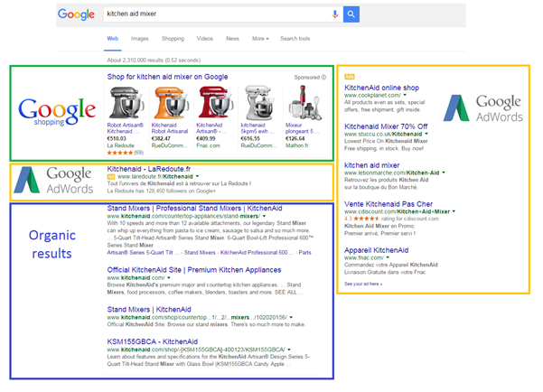The height and width of the screenshot is (392, 543).
Task: Open the KitchenAid Artisan €409.99 product link
Action: tap(211, 128)
